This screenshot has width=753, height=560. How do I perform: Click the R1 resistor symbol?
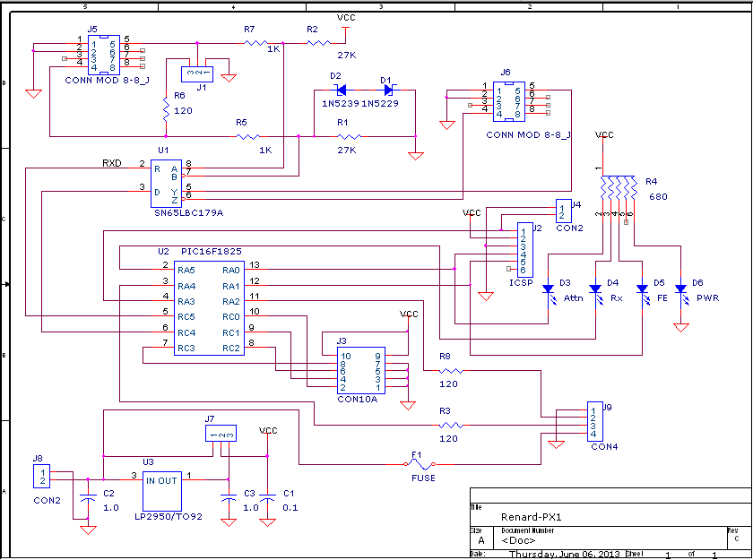tap(349, 137)
